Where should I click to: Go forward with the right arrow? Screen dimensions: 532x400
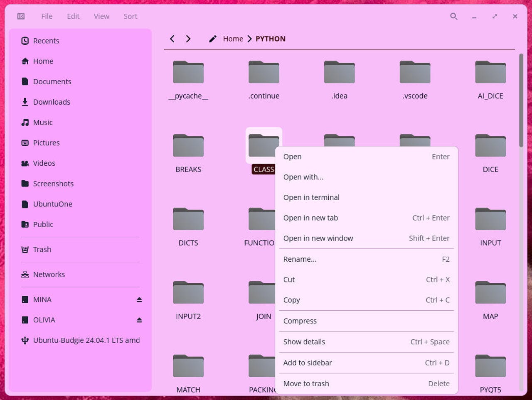(188, 39)
